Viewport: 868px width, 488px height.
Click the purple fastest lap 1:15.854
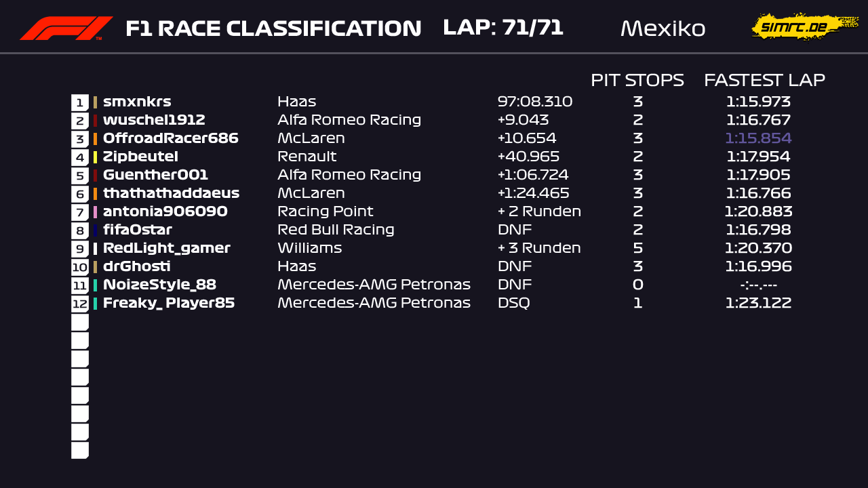click(x=758, y=139)
